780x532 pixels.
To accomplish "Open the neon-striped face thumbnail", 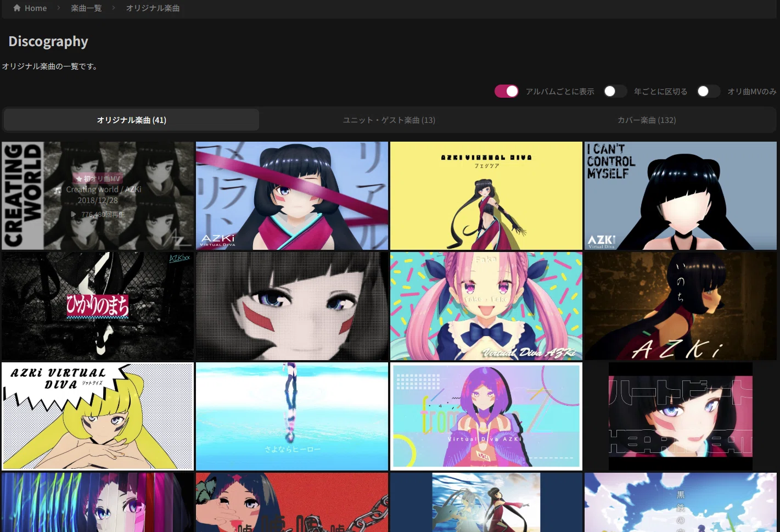I will [98, 502].
